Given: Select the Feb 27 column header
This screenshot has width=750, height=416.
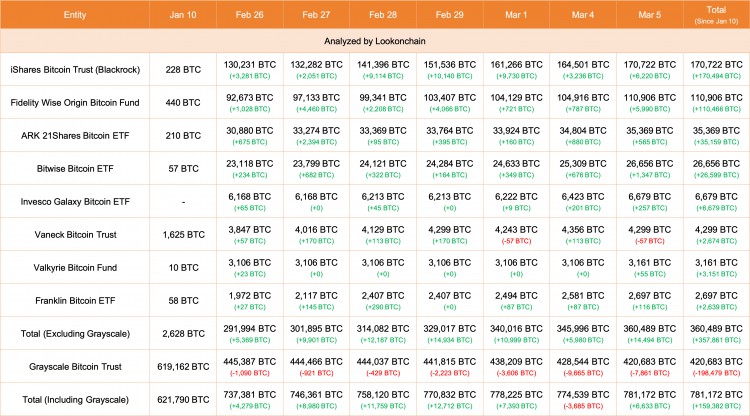Looking at the screenshot, I should pyautogui.click(x=316, y=15).
